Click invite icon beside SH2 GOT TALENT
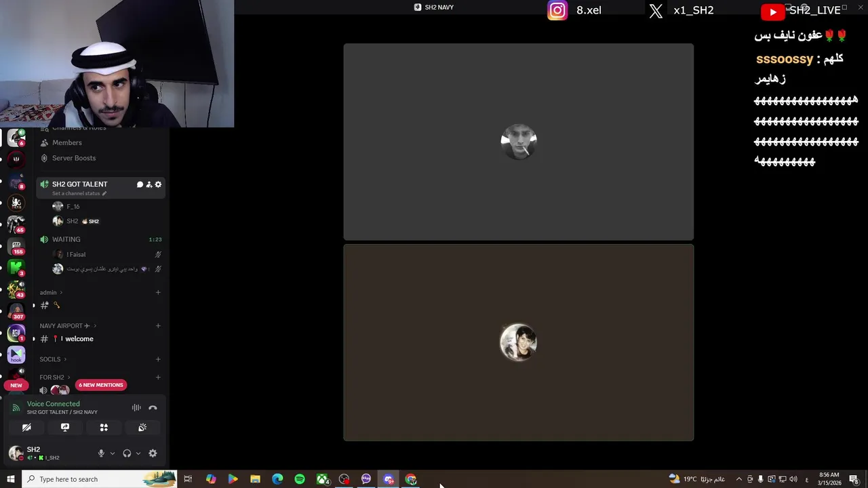868x488 pixels. coord(149,184)
